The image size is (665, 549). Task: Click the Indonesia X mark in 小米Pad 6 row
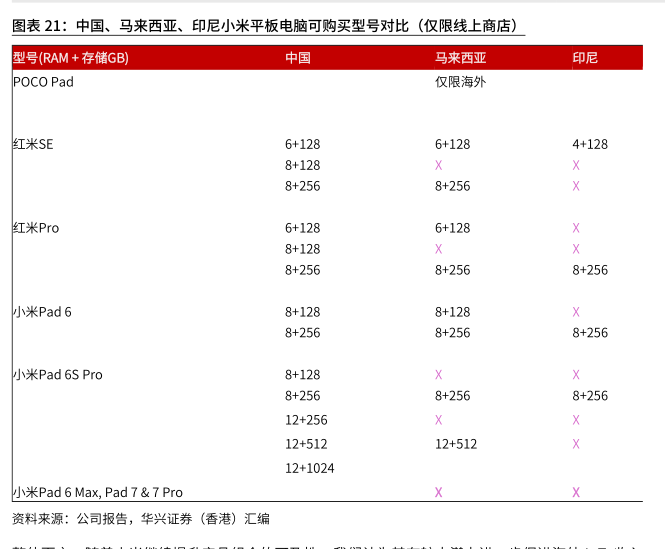coord(576,312)
